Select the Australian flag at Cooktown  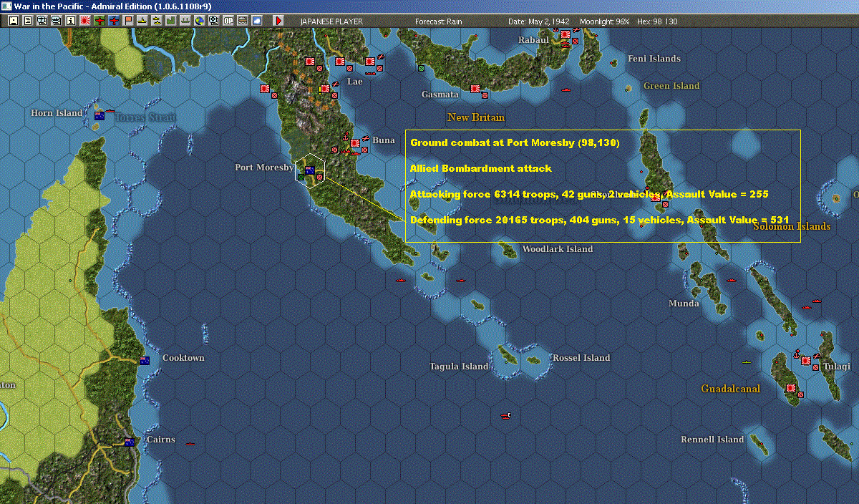click(144, 360)
